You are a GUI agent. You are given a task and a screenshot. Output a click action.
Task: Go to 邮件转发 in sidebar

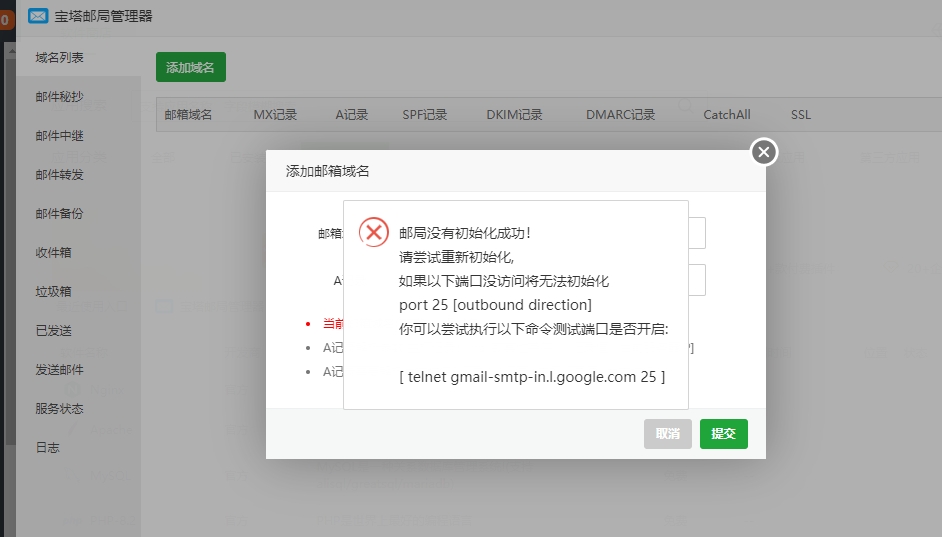point(59,174)
